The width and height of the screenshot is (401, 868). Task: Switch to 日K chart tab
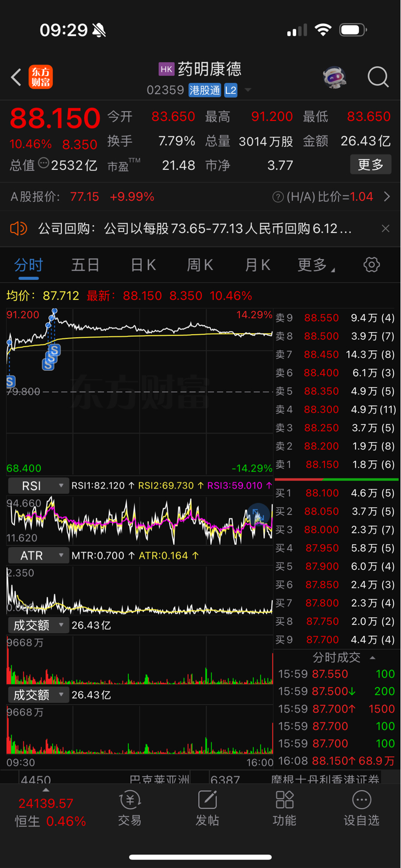[x=143, y=265]
